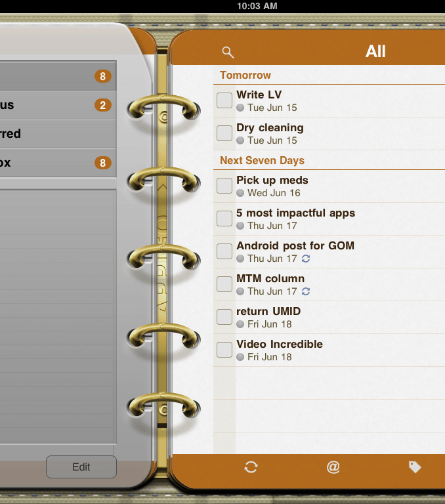Viewport: 445px width, 504px height.
Task: Mark Pick up meds as complete
Action: pos(224,186)
